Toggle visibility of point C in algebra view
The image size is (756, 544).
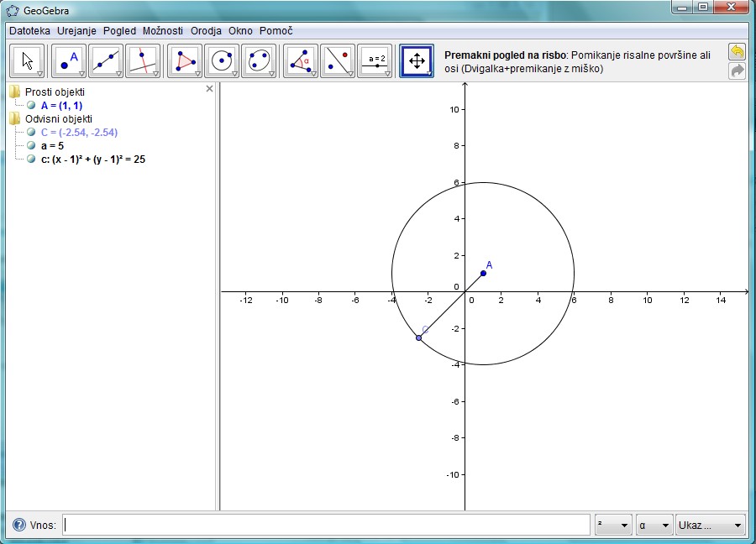tap(31, 133)
